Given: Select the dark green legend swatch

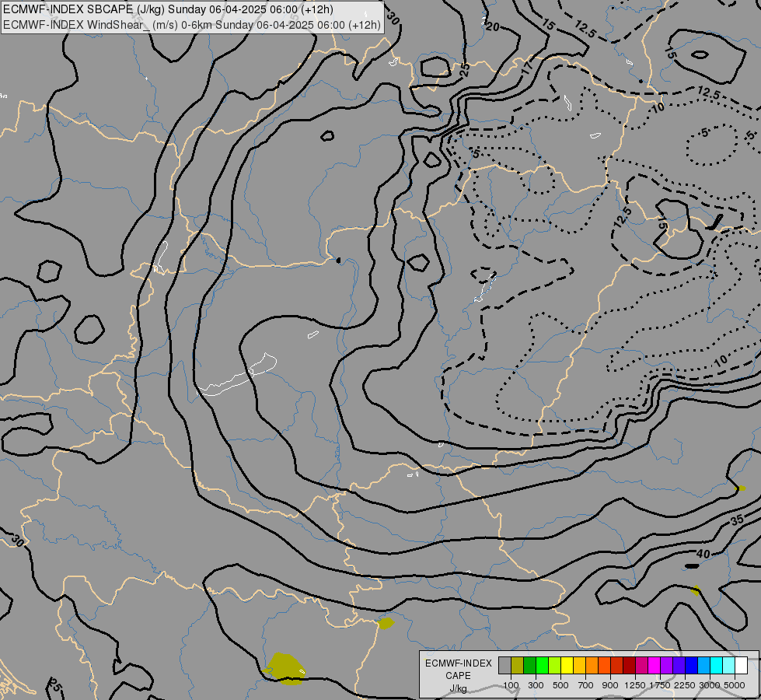Looking at the screenshot, I should 529,665.
